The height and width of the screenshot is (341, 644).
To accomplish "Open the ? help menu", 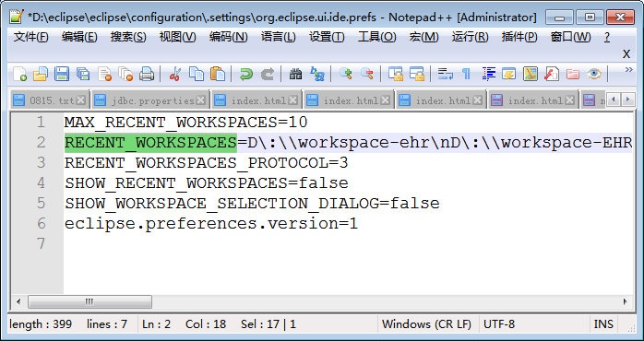I will [x=607, y=38].
